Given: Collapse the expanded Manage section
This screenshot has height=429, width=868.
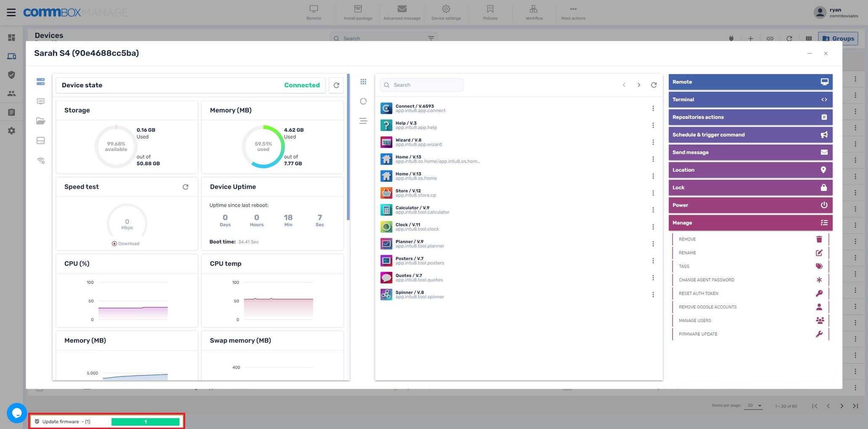Looking at the screenshot, I should point(750,223).
